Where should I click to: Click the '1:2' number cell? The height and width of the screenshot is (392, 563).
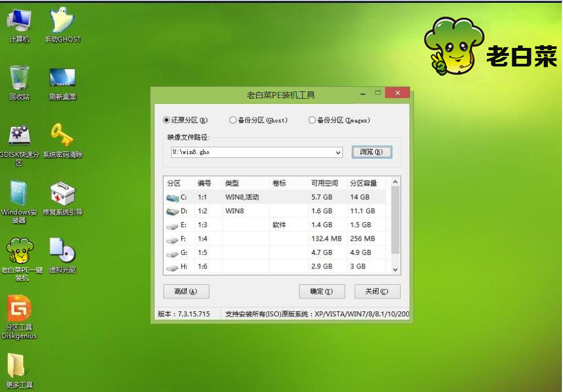(x=202, y=211)
